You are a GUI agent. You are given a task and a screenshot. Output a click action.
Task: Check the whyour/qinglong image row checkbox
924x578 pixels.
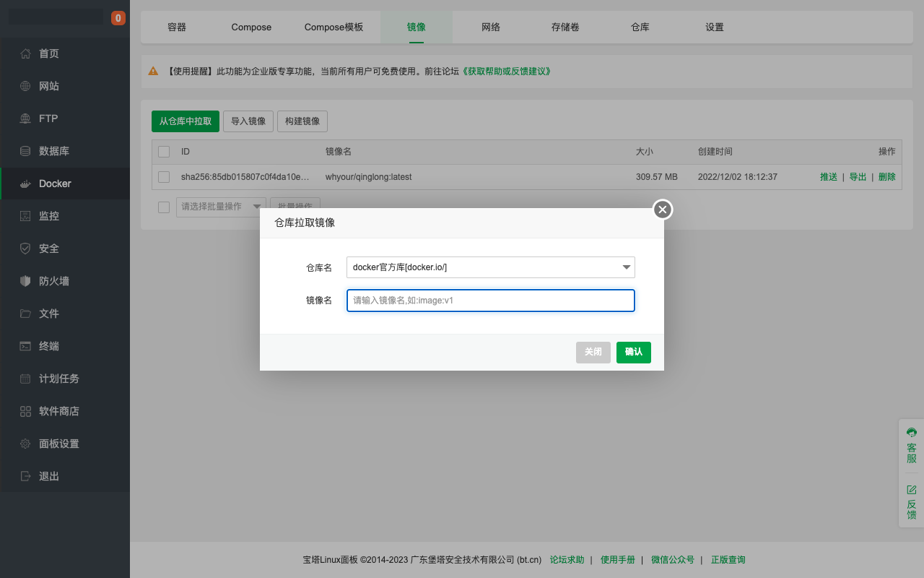point(163,176)
